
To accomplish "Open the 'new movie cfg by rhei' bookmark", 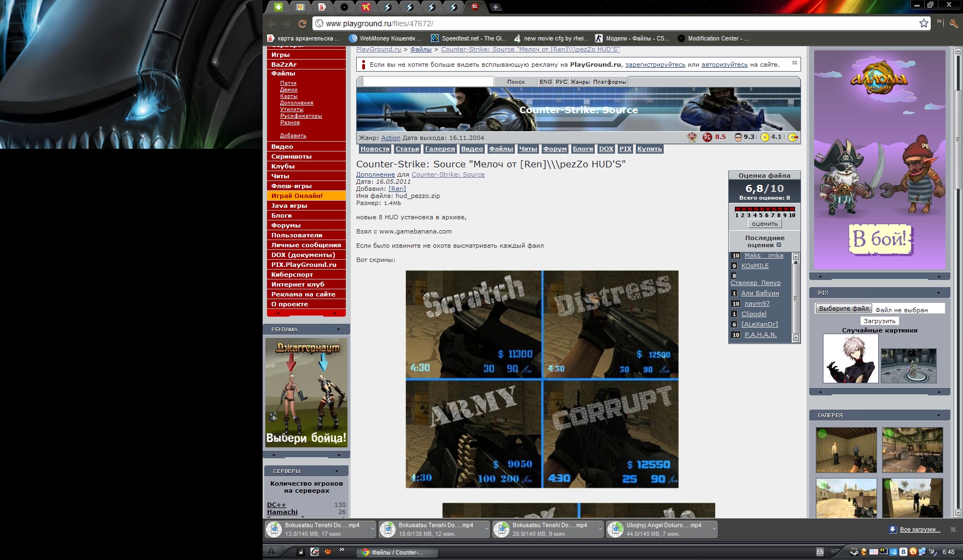I will 550,38.
